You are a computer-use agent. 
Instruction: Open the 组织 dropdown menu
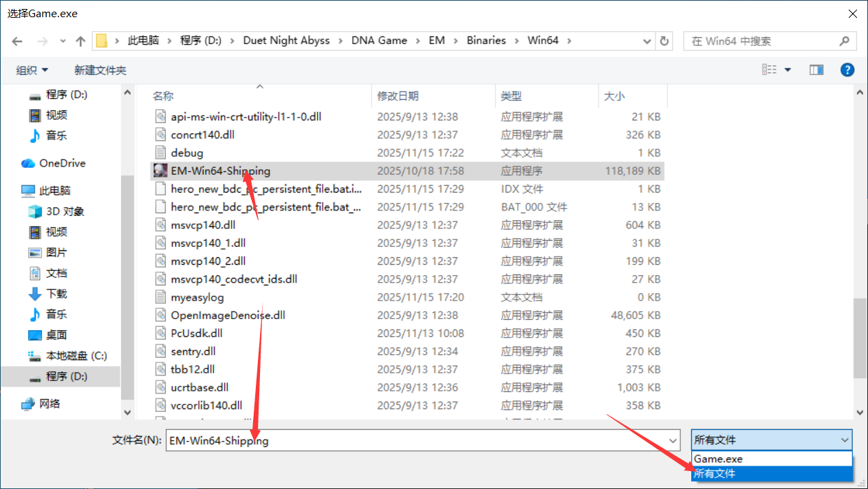click(32, 70)
